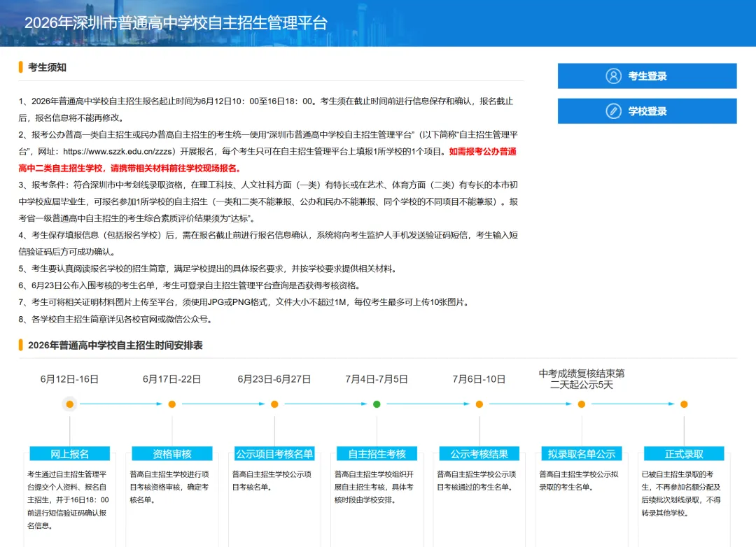Image resolution: width=756 pixels, height=547 pixels.
Task: Click the description text under 网上报名
Action: 69,499
